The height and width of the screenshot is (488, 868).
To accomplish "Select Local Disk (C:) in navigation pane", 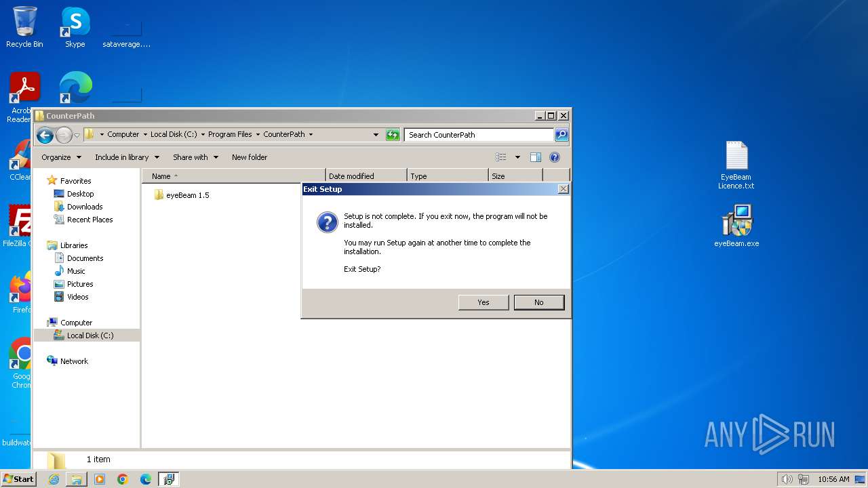I will (87, 335).
